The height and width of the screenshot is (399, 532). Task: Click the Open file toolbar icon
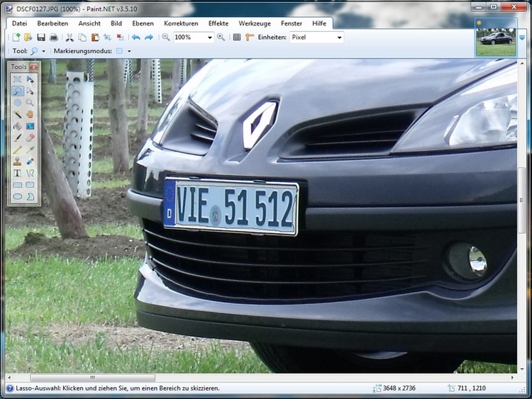[x=28, y=38]
